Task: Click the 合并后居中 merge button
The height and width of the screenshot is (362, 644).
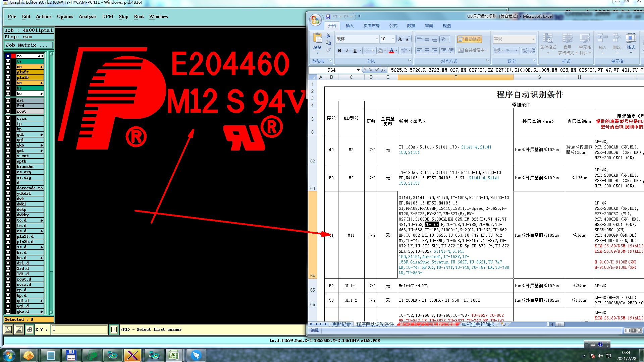Action: 472,50
